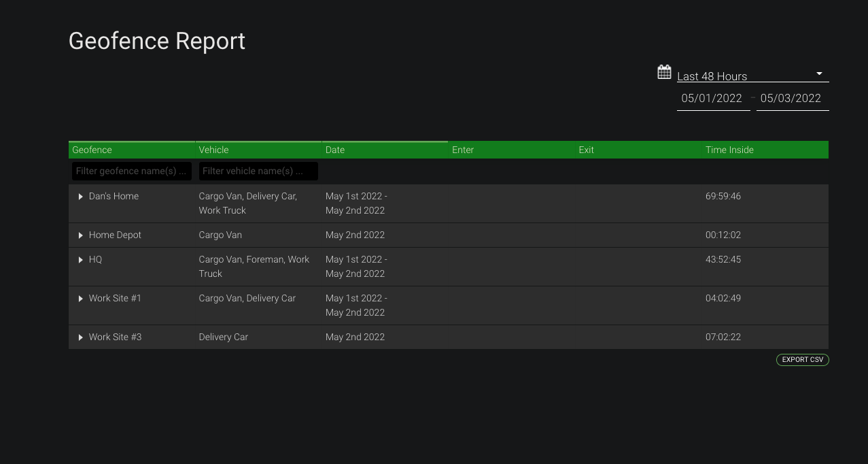Viewport: 868px width, 464px height.
Task: Click the 69:59:46 time inside value
Action: [723, 197]
